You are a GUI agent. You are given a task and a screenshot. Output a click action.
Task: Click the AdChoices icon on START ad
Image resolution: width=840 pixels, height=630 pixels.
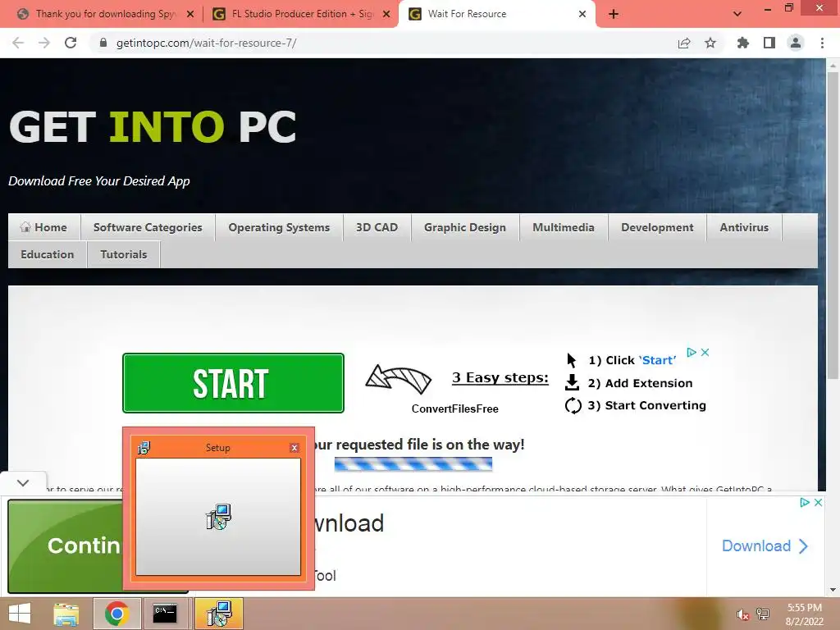point(692,352)
